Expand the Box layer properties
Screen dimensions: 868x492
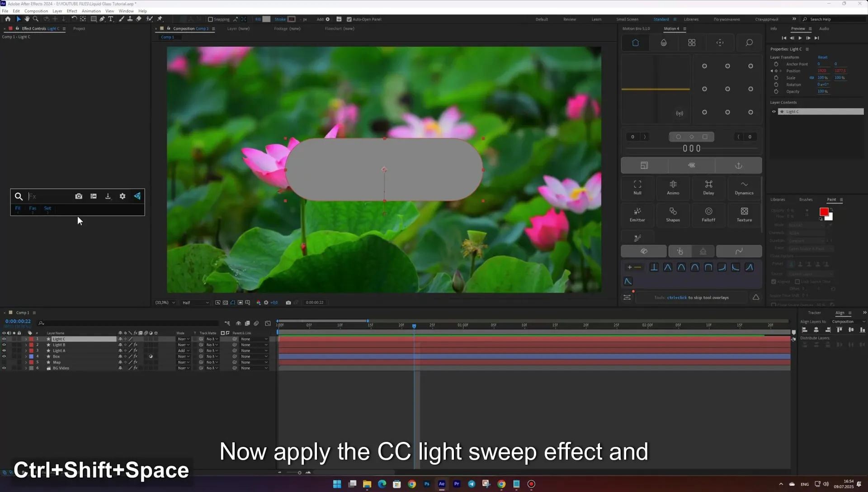(26, 357)
